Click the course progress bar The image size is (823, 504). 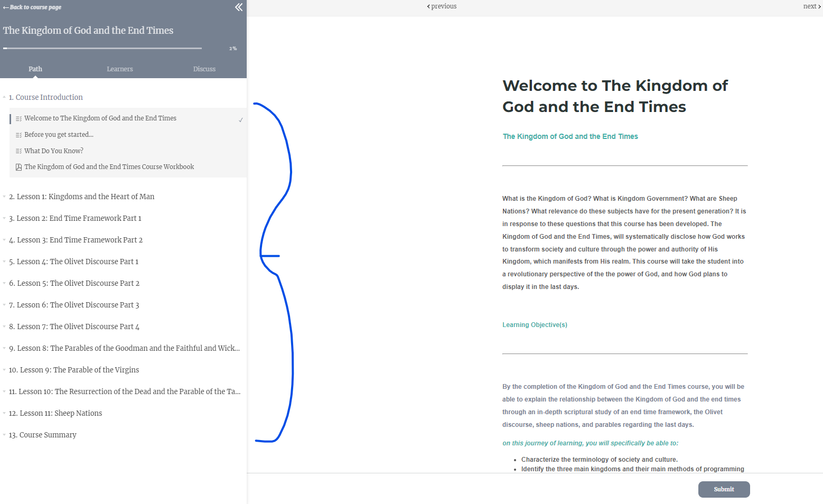click(x=102, y=48)
